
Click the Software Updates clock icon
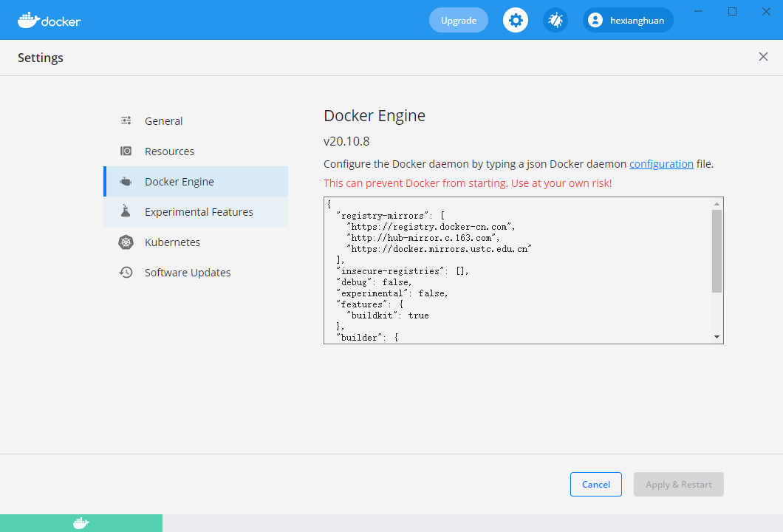[126, 272]
